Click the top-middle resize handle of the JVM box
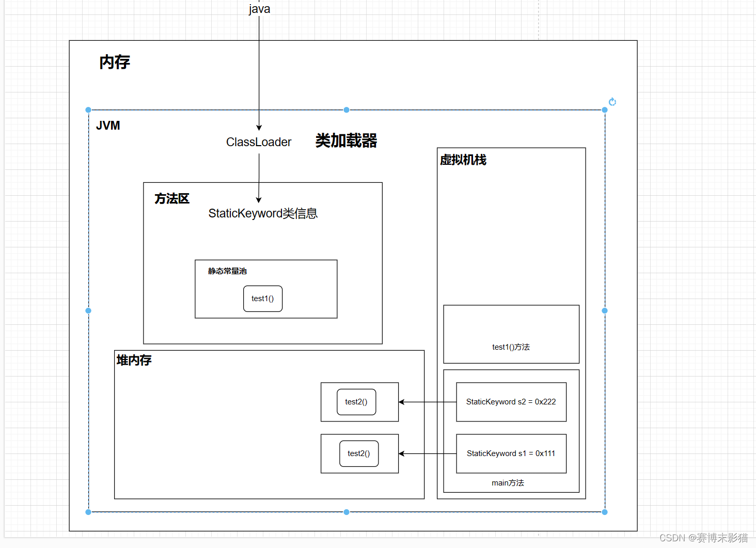Image resolution: width=756 pixels, height=548 pixels. tap(346, 110)
